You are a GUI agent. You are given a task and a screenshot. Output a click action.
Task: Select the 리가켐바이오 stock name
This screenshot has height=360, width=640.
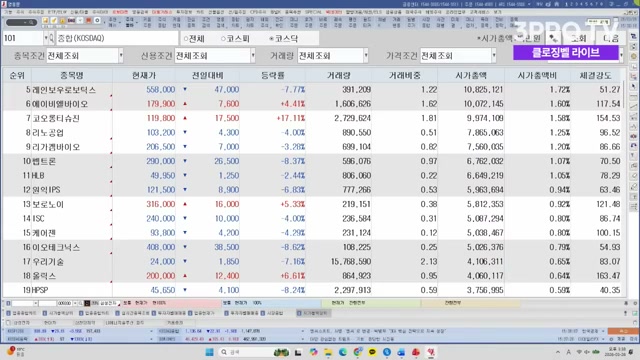56,147
